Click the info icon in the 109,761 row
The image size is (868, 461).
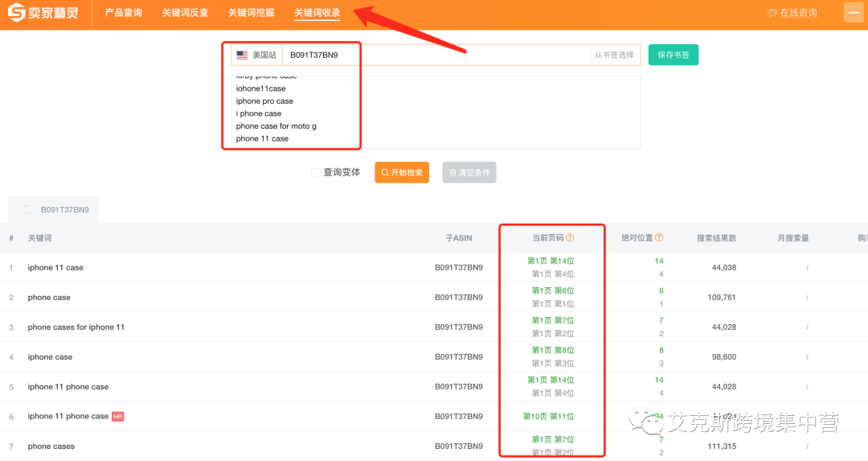(807, 298)
